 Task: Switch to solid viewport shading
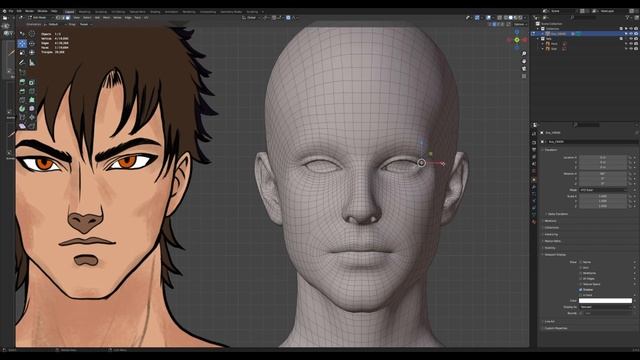click(511, 18)
